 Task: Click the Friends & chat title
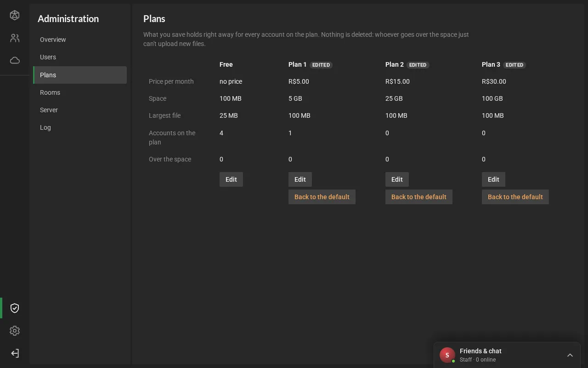pyautogui.click(x=481, y=351)
